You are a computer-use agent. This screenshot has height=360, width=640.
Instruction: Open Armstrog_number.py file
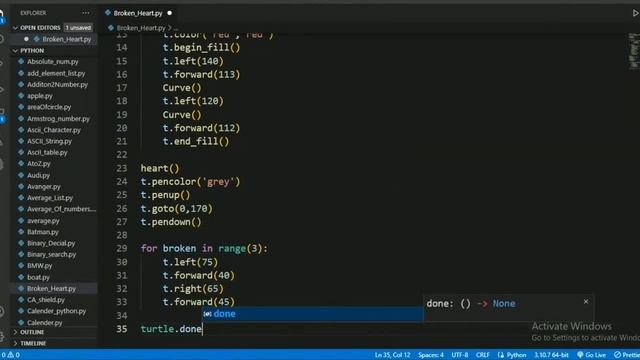58,119
